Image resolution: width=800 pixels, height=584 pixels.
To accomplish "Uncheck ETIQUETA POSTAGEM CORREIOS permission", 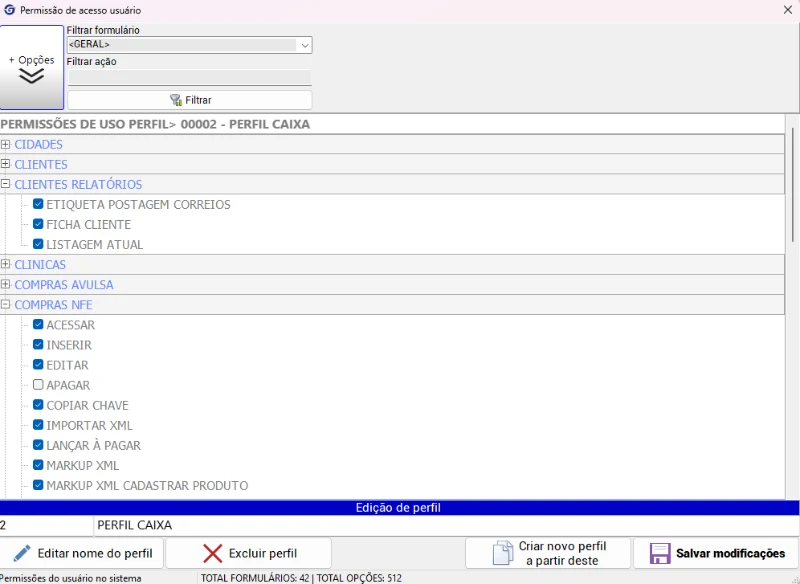I will pos(38,204).
